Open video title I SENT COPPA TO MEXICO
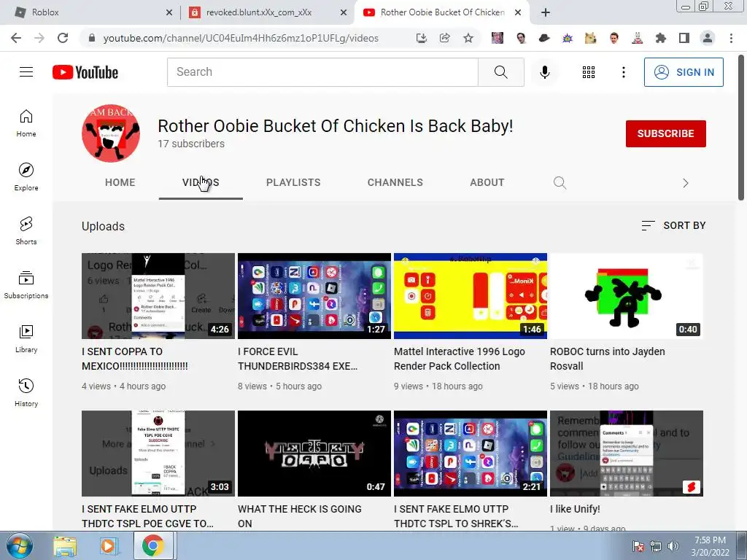This screenshot has height=560, width=747. 135,359
